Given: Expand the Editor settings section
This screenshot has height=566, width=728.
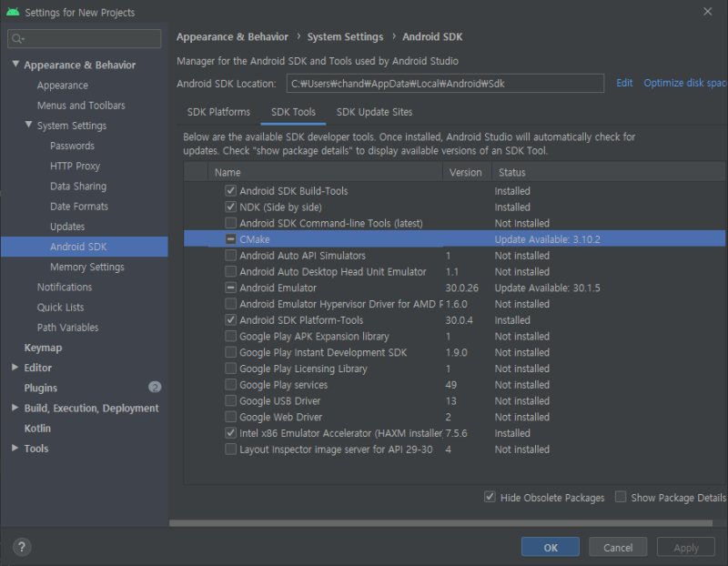Looking at the screenshot, I should [x=15, y=368].
